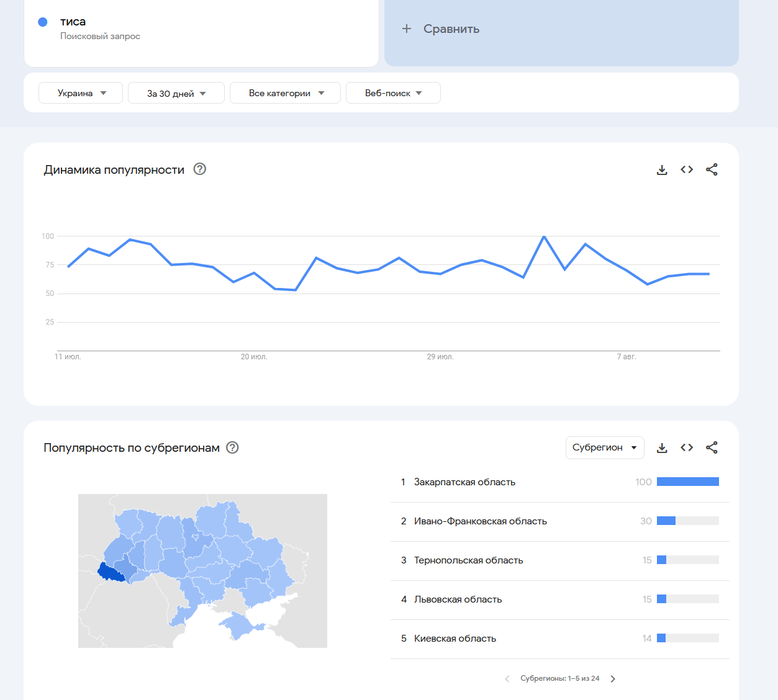Click the Сравнить add comparison button

[x=441, y=29]
